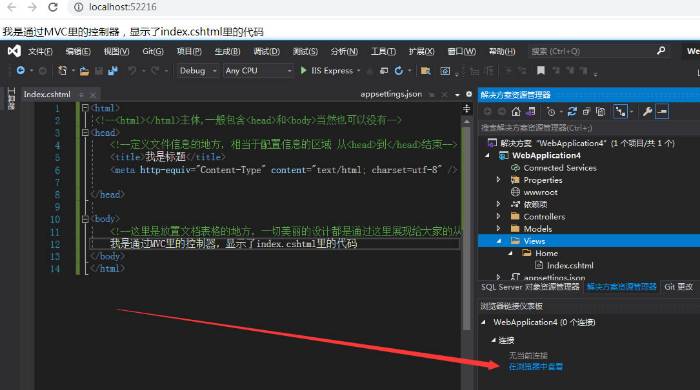Open dropdown arrow next to IIS Express
Image resolution: width=700 pixels, height=390 pixels.
click(358, 71)
